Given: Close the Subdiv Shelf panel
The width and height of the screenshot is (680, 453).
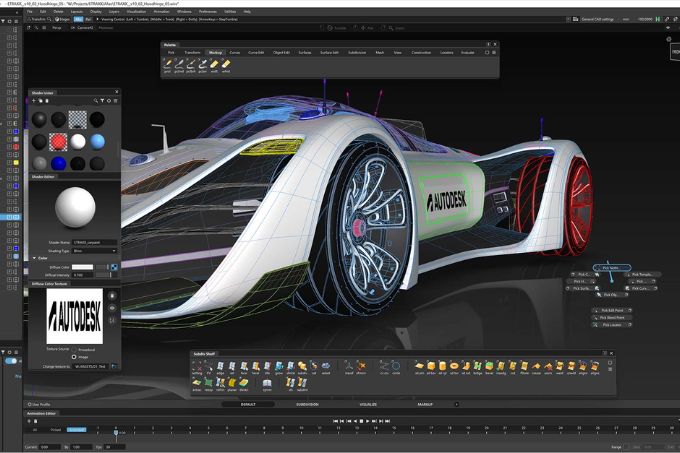Looking at the screenshot, I should pyautogui.click(x=611, y=353).
